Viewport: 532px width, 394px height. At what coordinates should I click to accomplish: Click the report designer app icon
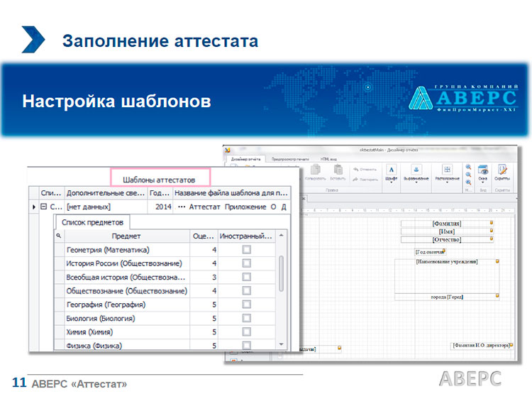[x=228, y=150]
